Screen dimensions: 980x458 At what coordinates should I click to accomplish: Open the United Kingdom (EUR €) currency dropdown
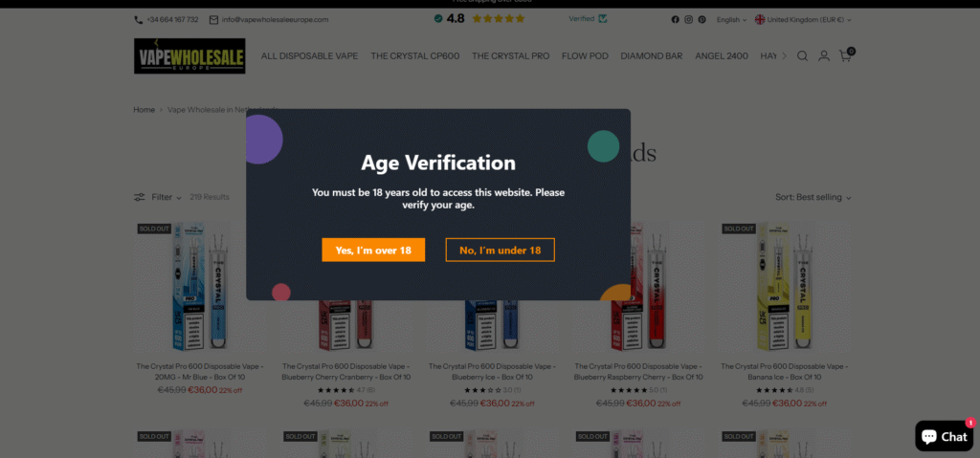pyautogui.click(x=804, y=20)
